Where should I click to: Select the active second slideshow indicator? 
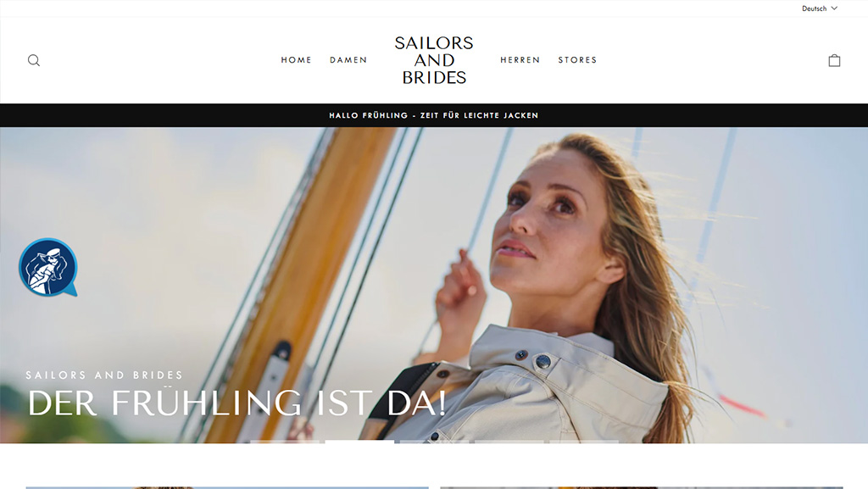[x=359, y=442]
